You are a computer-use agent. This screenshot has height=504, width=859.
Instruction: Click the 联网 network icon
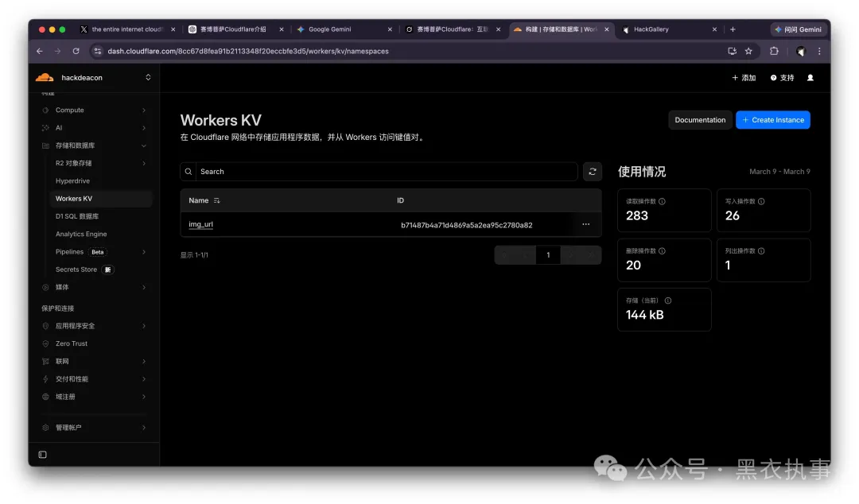(45, 362)
